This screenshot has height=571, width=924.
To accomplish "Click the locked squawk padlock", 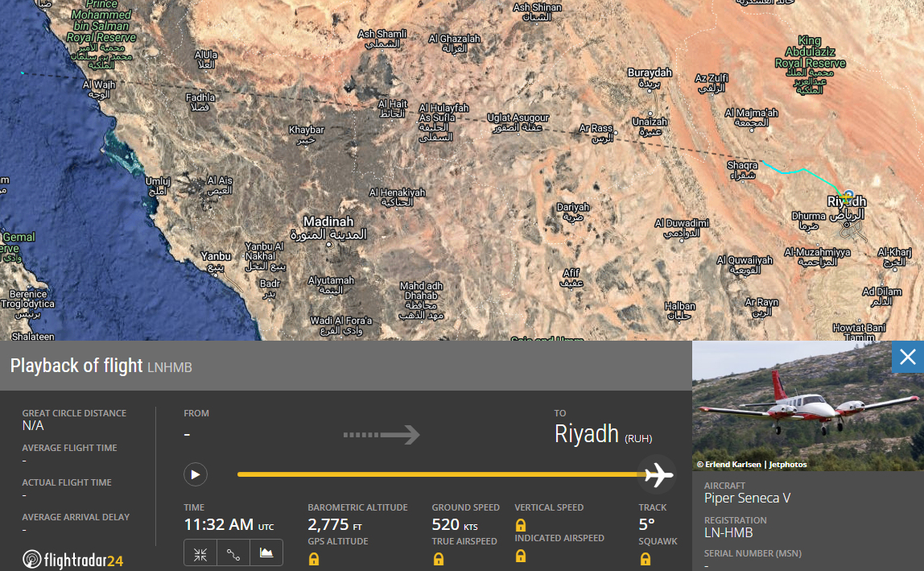I will point(646,559).
